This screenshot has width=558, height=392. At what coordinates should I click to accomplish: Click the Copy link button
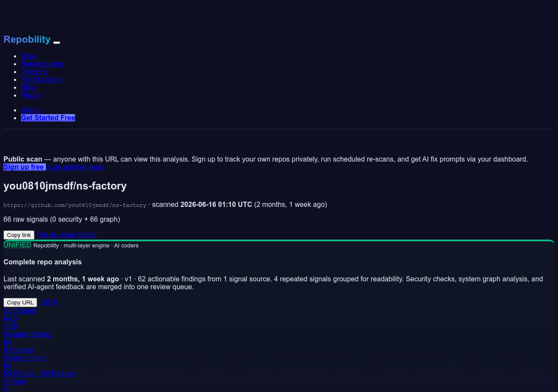(19, 235)
